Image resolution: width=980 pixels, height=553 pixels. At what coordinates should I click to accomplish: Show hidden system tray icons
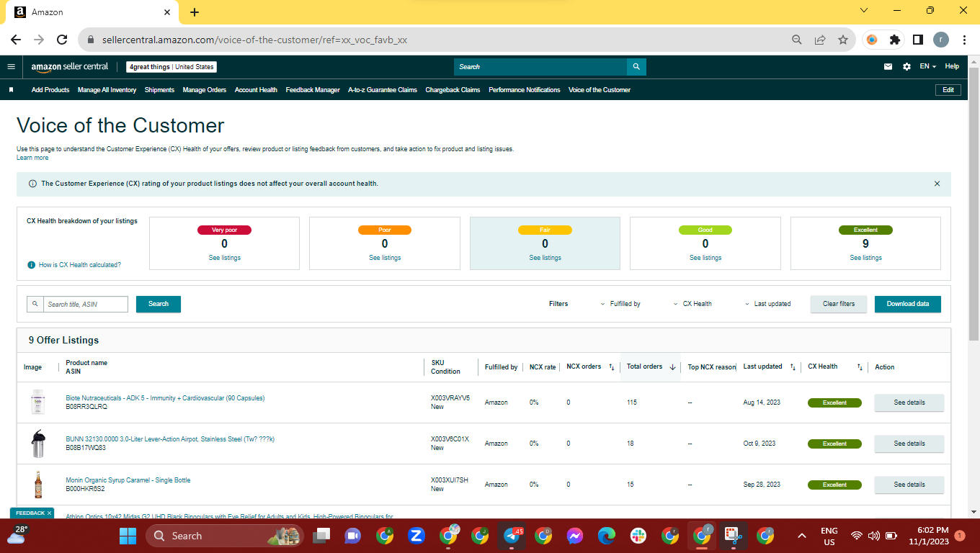[x=801, y=536]
